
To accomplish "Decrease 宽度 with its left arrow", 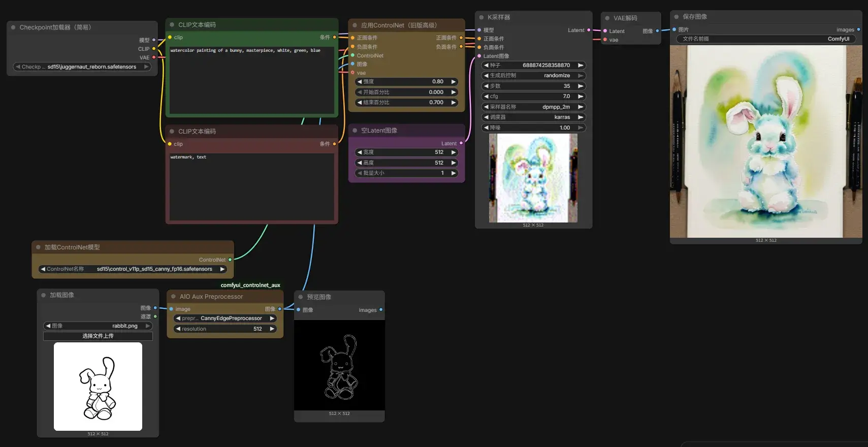I will [360, 152].
